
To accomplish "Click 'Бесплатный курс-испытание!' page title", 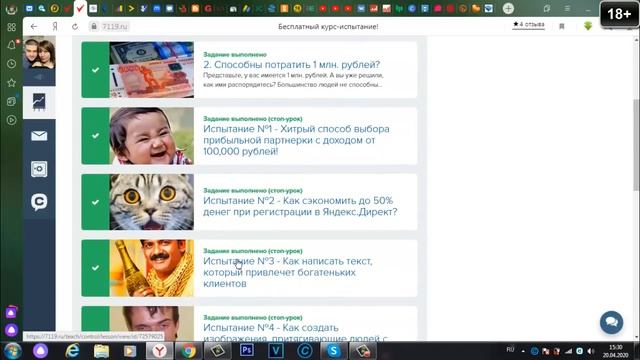I will tap(328, 27).
